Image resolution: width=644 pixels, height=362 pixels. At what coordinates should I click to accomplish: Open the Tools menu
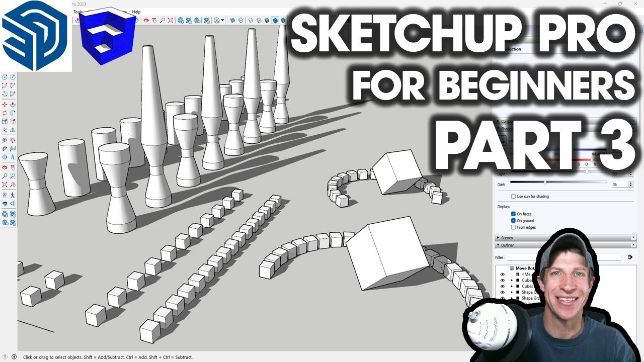(x=78, y=12)
